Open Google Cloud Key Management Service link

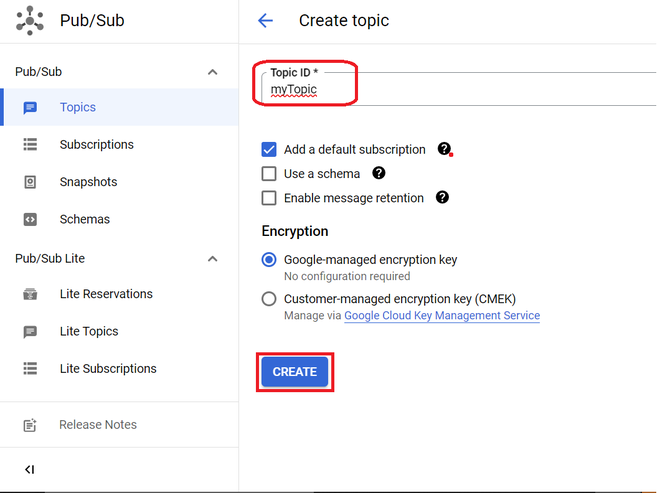click(442, 316)
